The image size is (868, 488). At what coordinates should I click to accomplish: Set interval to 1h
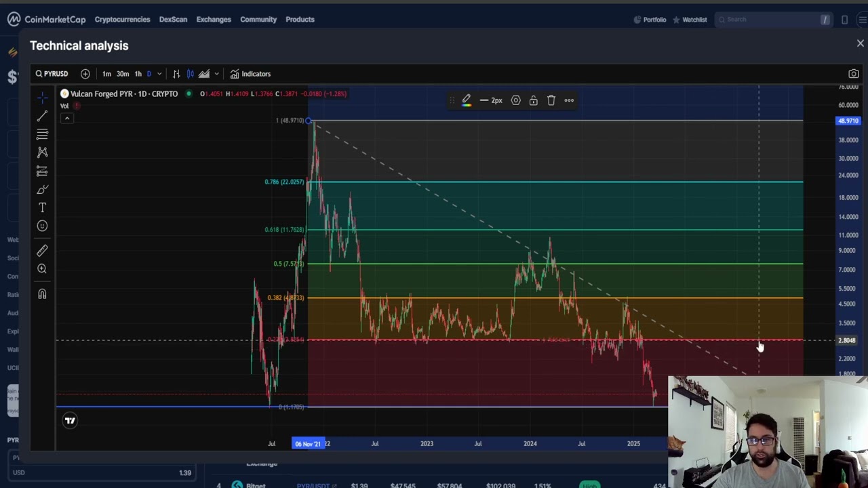click(138, 74)
